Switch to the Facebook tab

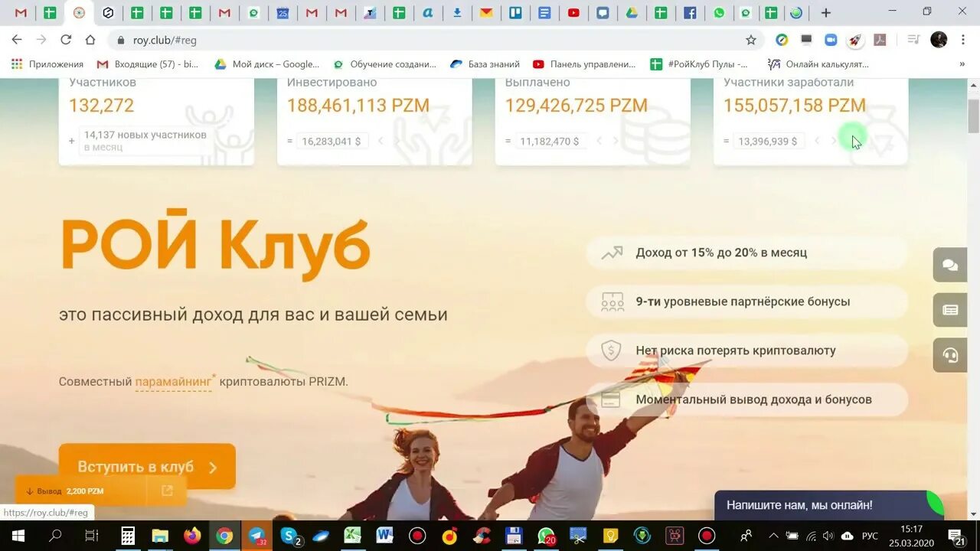690,12
